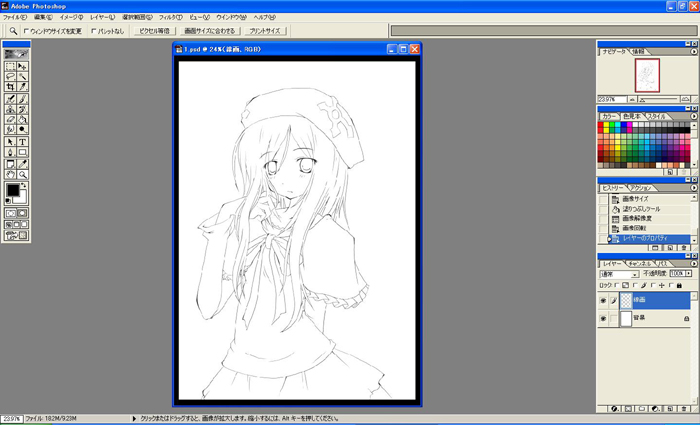Select the Paint Bucket tool
The image size is (700, 425).
(x=22, y=119)
